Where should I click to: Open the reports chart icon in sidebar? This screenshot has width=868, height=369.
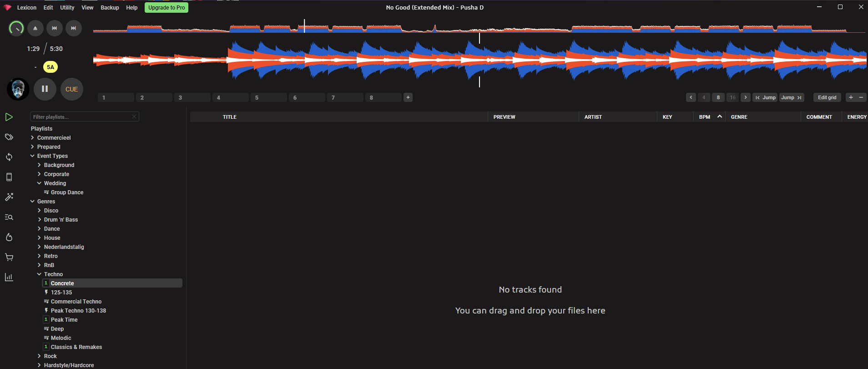click(9, 277)
